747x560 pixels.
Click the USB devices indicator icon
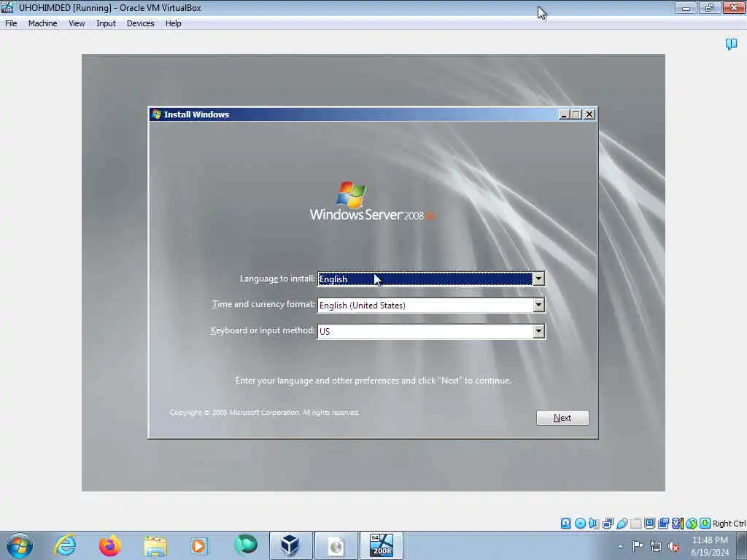click(622, 524)
